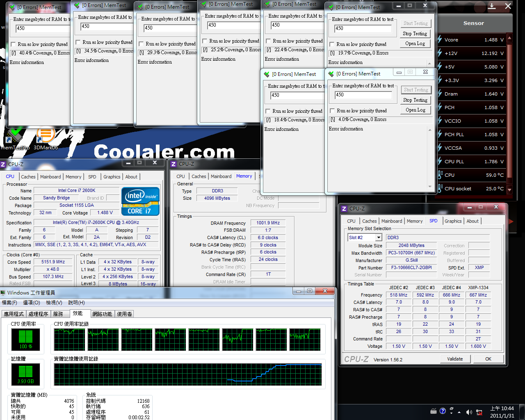The height and width of the screenshot is (420, 525).
Task: Click the keyboard icon in taskbar tray
Action: pyautogui.click(x=434, y=411)
